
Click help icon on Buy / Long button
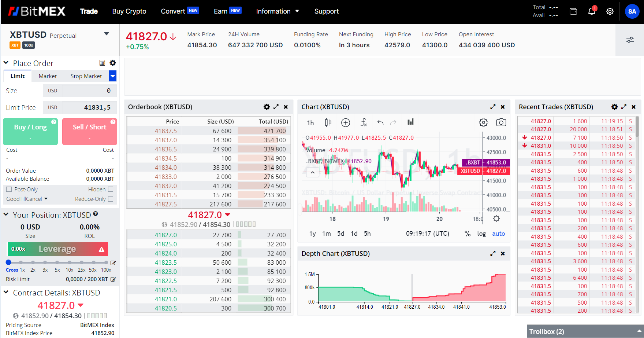tap(54, 122)
